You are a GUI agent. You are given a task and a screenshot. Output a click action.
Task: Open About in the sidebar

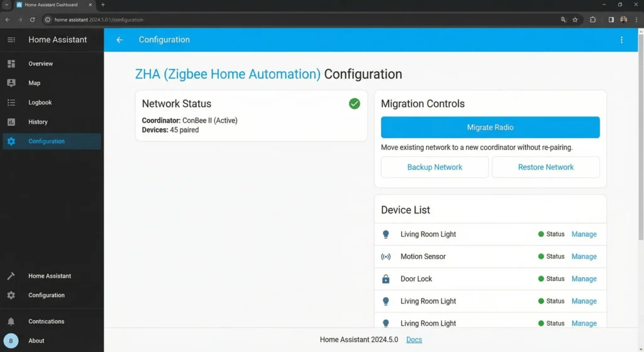36,341
